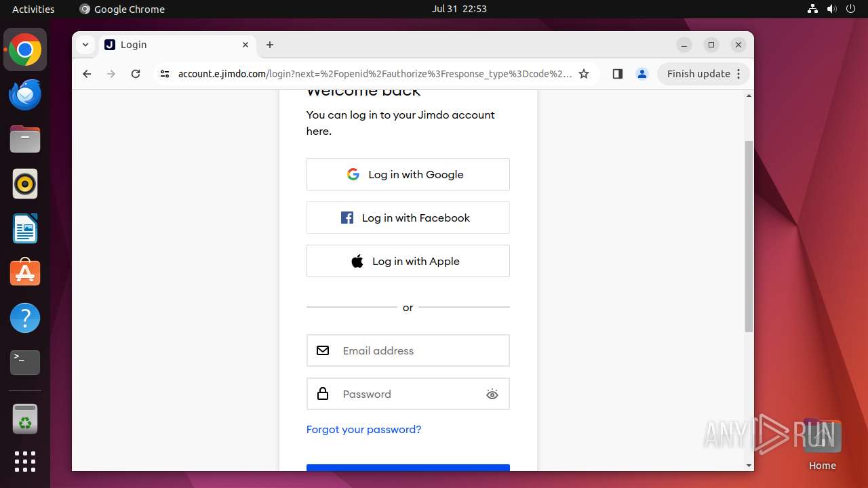This screenshot has width=868, height=488.
Task: Click scrollbar down arrow
Action: coord(749,466)
